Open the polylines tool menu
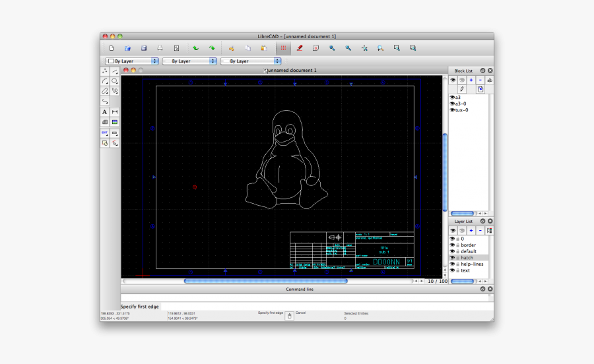The width and height of the screenshot is (594, 364). point(105,101)
